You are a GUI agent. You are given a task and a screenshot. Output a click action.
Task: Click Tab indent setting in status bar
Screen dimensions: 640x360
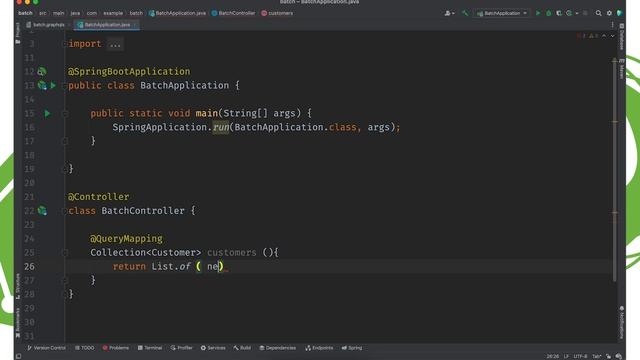tap(596, 356)
